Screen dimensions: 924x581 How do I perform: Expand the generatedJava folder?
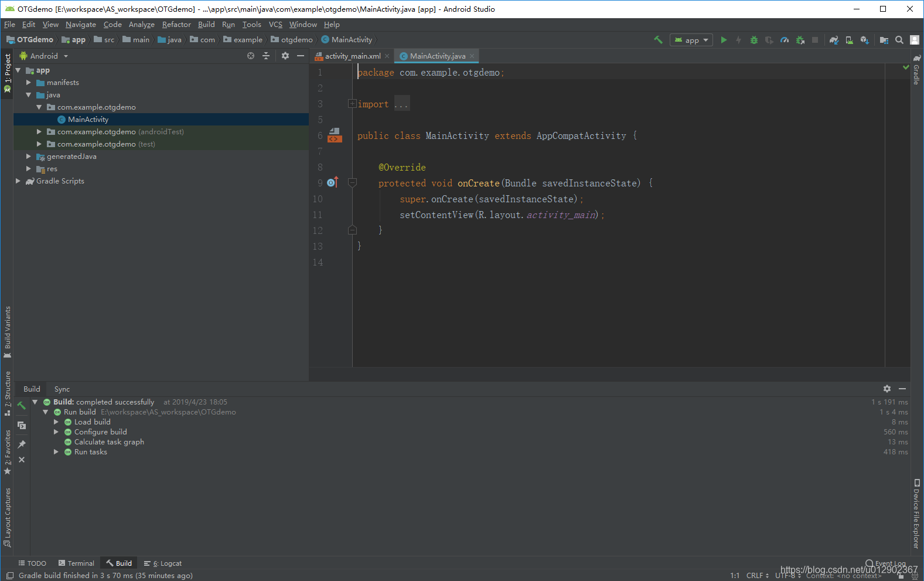click(29, 157)
